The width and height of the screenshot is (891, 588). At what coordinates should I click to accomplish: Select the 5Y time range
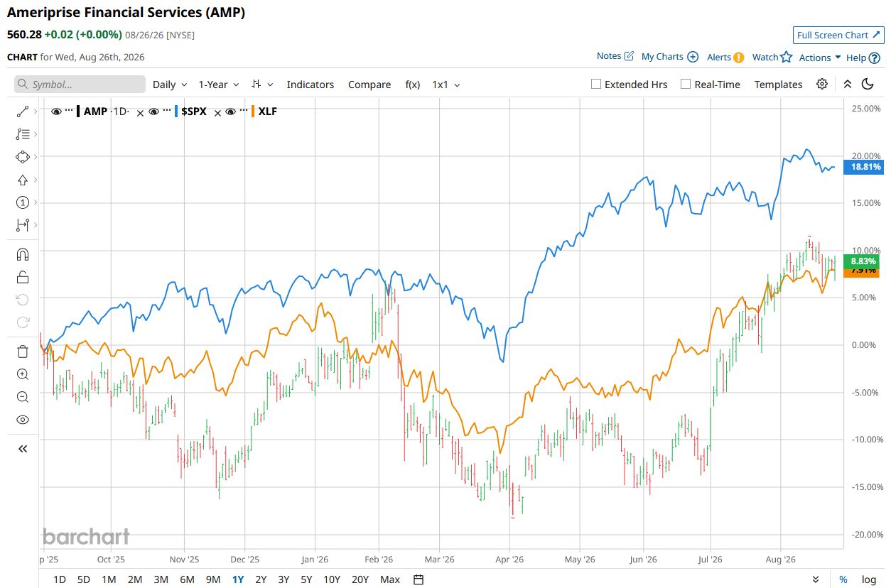(306, 579)
